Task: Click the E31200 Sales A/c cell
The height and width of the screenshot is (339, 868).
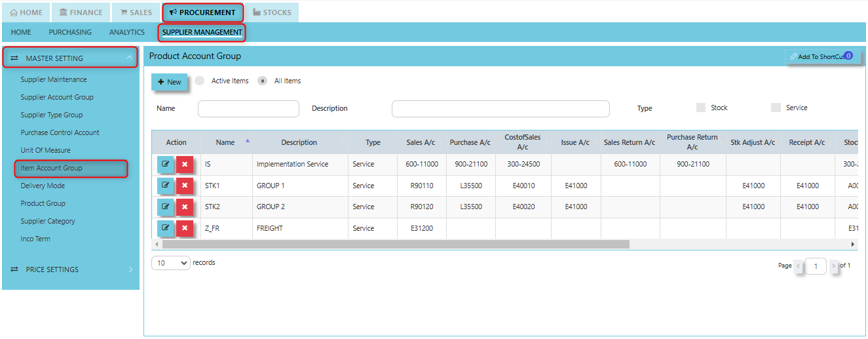Action: (422, 228)
